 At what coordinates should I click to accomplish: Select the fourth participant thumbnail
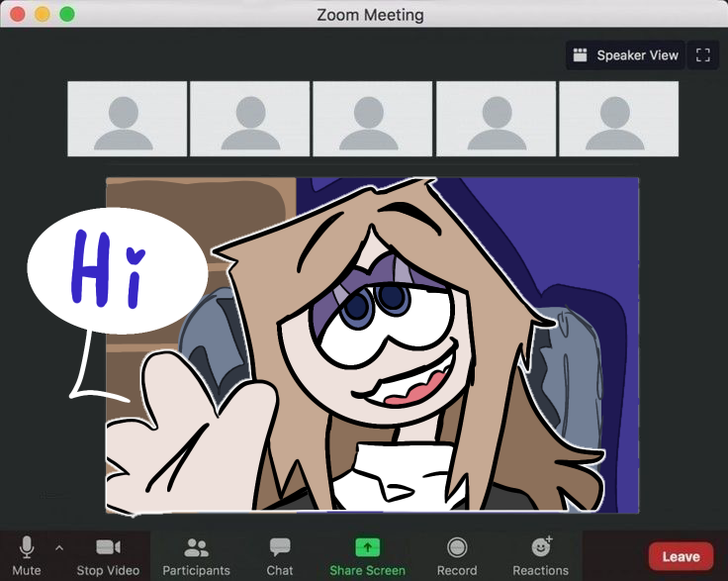tap(496, 119)
